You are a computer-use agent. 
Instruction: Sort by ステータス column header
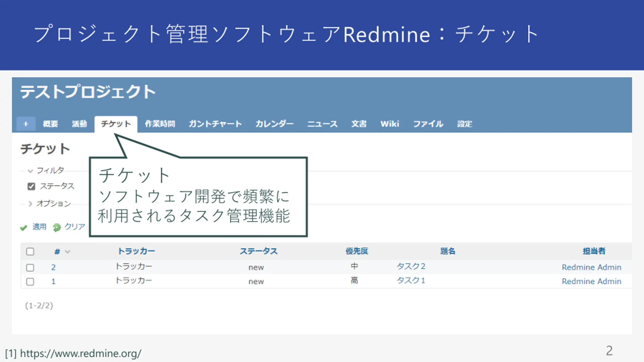click(259, 251)
